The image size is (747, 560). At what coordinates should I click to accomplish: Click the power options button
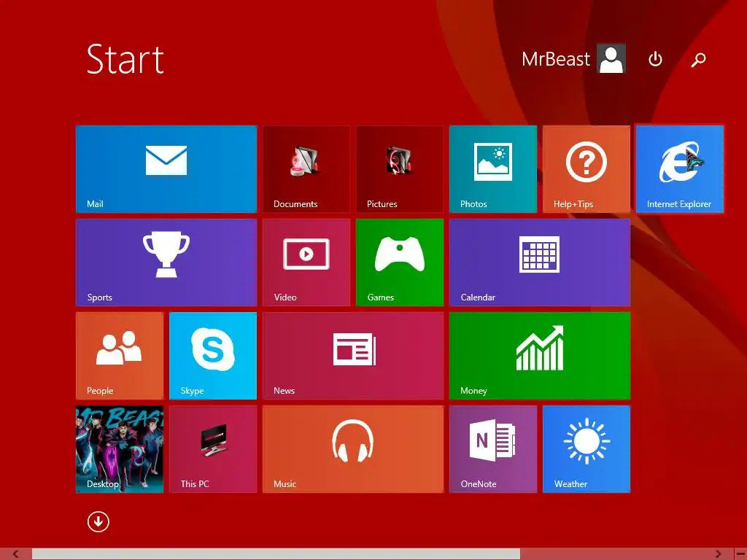click(656, 59)
